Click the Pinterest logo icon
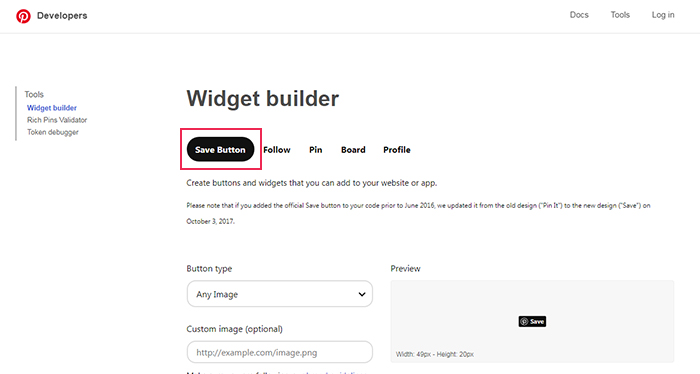700x374 pixels. click(23, 16)
